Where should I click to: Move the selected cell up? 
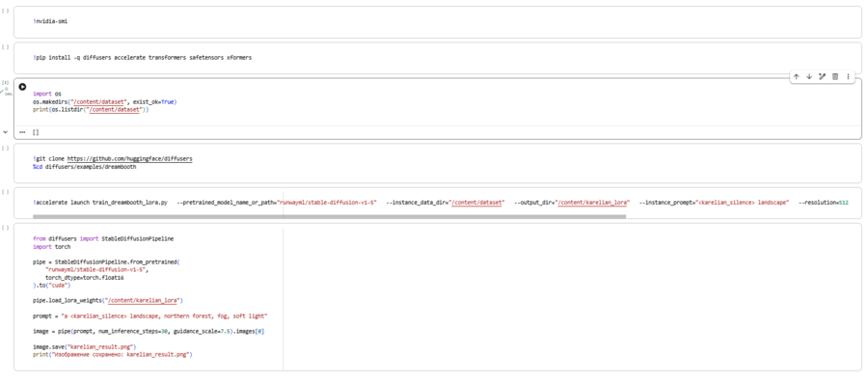click(796, 77)
